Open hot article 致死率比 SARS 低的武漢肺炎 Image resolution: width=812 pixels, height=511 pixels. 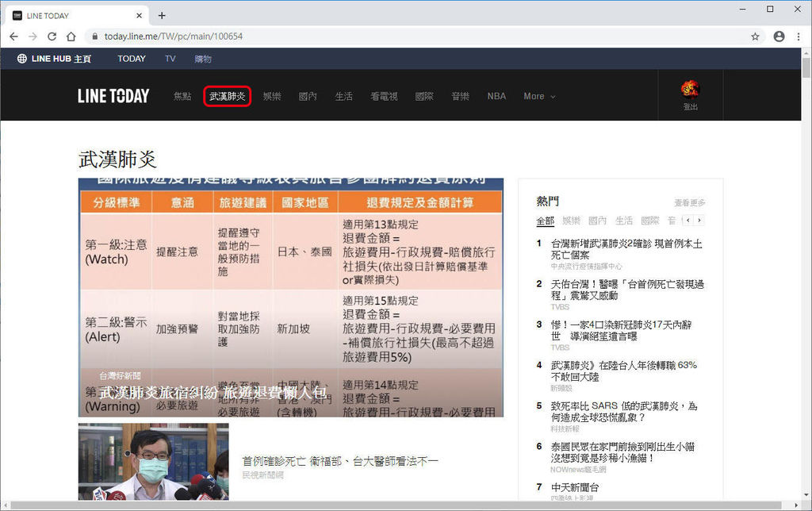point(624,412)
